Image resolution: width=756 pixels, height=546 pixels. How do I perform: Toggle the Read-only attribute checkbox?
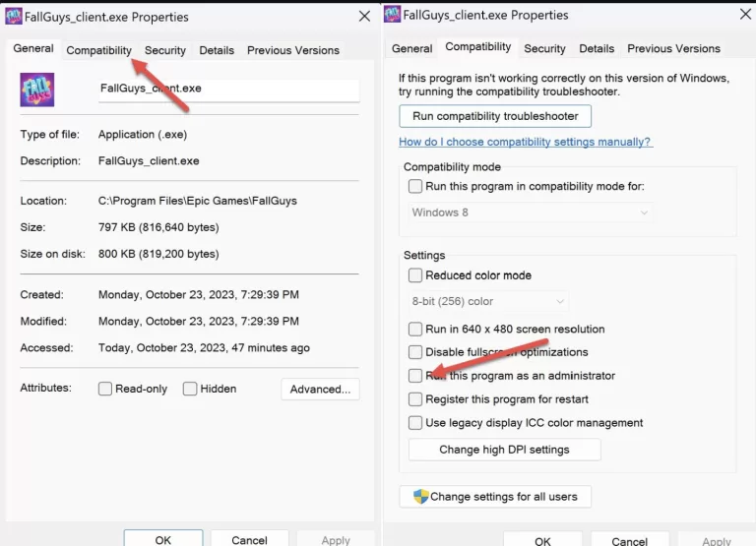105,389
